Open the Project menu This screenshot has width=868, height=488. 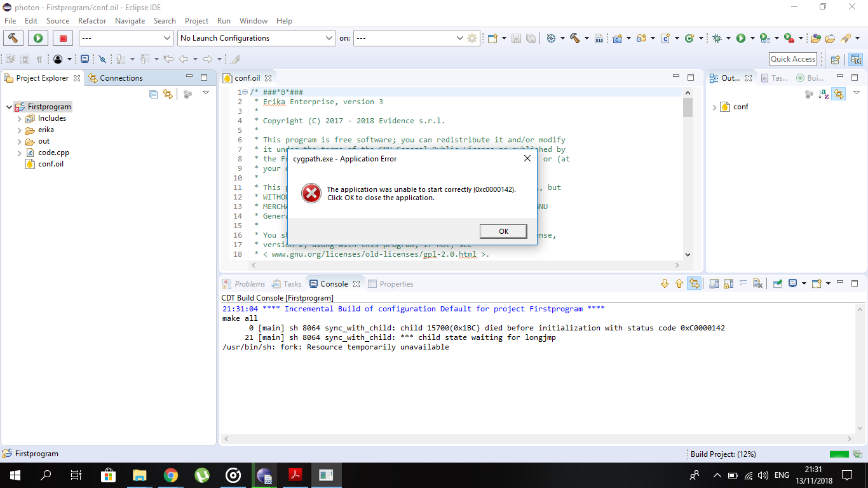tap(196, 20)
